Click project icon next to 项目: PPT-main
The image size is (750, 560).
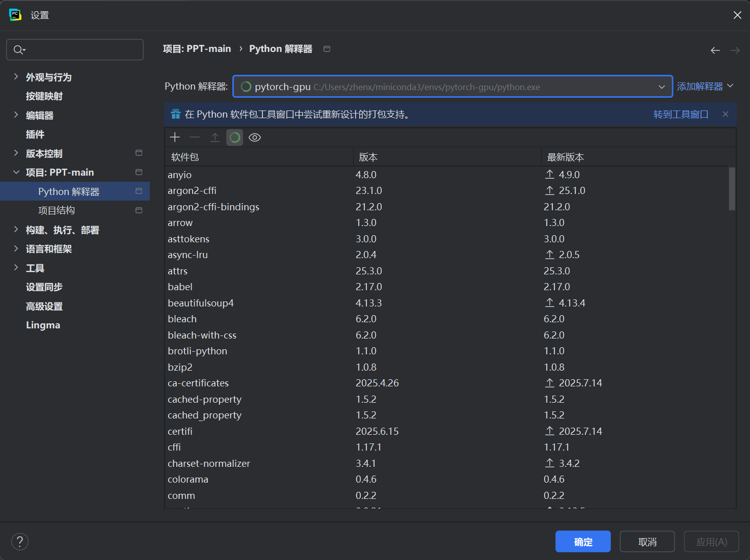point(139,172)
